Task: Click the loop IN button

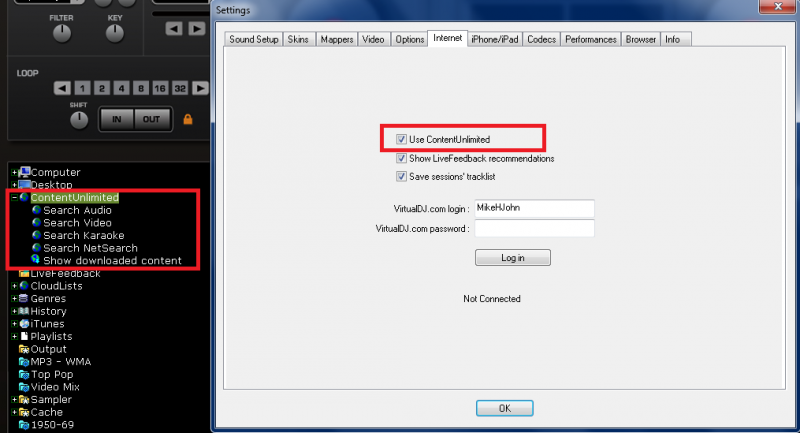Action: coord(116,119)
